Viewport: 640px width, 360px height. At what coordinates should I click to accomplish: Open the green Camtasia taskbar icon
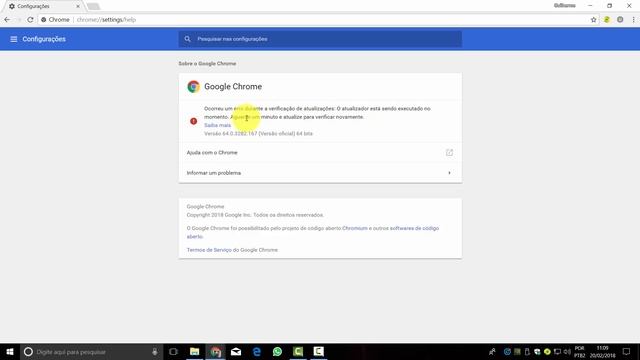(298, 352)
